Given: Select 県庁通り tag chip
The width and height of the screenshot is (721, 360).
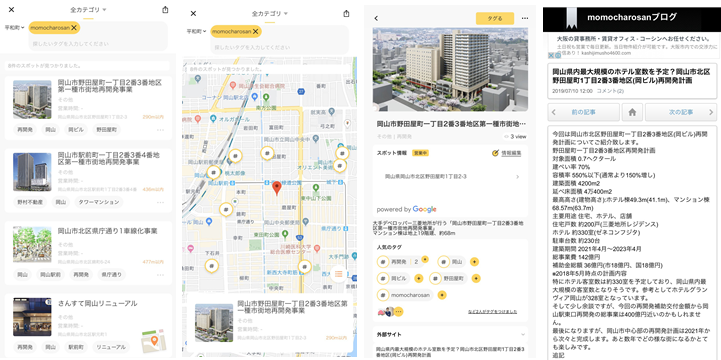Looking at the screenshot, I should (112, 274).
